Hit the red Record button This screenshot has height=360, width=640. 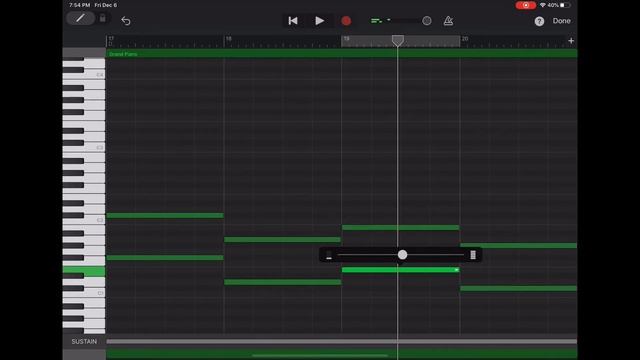pyautogui.click(x=346, y=21)
